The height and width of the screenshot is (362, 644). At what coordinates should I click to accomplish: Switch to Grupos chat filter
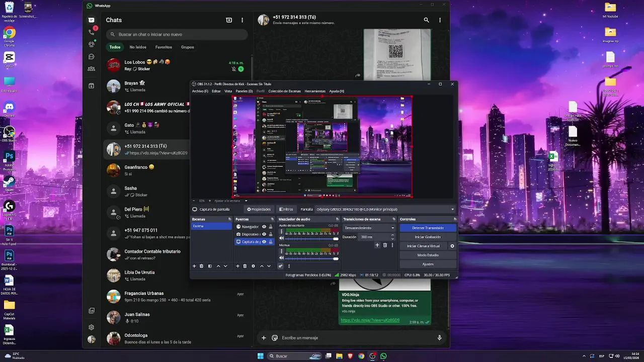pos(188,47)
